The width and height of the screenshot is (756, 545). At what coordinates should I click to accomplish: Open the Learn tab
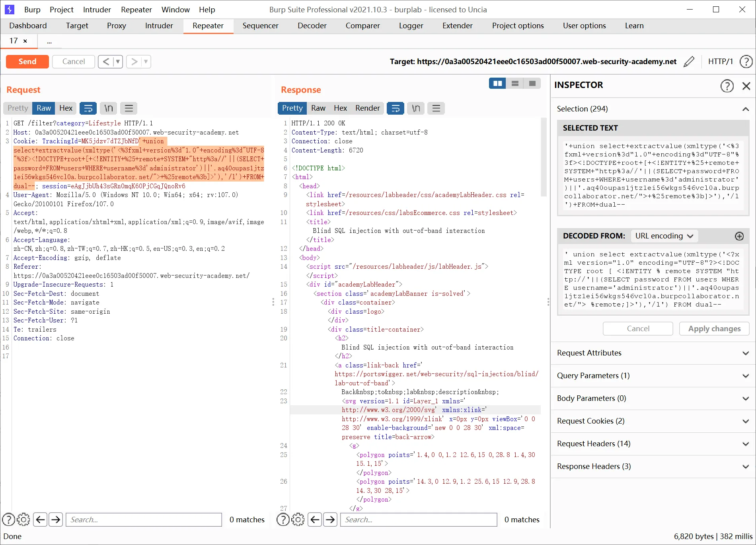pos(634,26)
